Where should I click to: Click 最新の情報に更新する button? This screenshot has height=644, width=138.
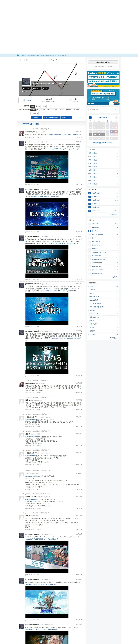pyautogui.click(x=103, y=62)
